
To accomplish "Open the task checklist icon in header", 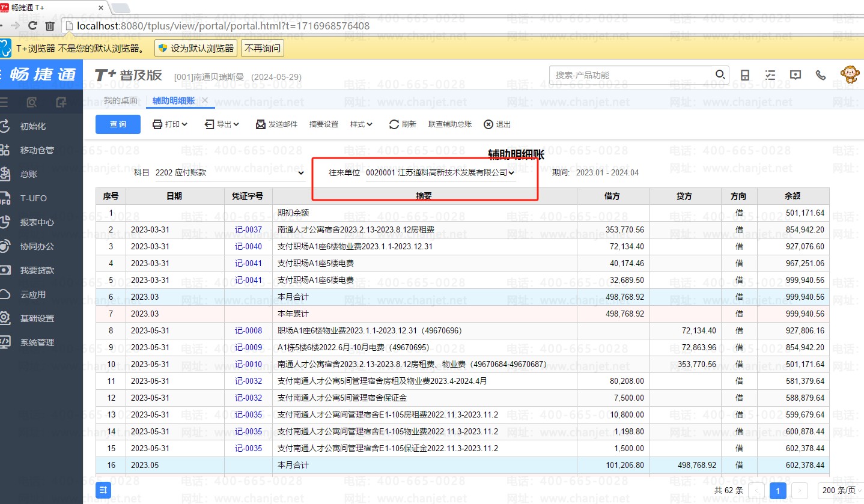I will 770,75.
